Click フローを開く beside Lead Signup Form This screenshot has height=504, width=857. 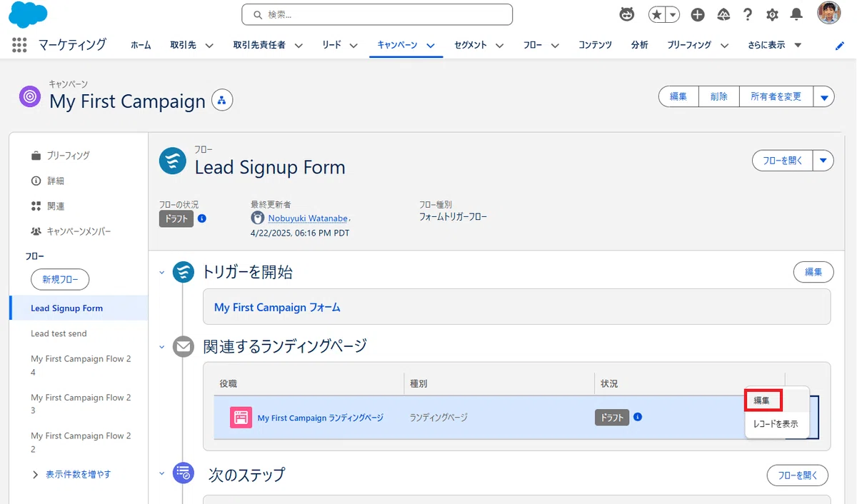click(x=783, y=161)
